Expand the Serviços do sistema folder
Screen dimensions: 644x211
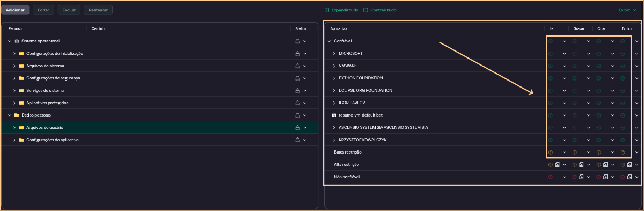14,91
